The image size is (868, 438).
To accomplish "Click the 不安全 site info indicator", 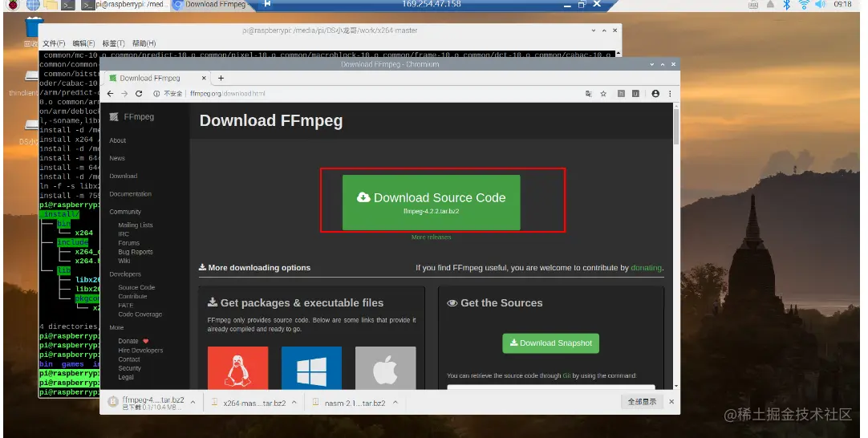I will click(x=168, y=94).
